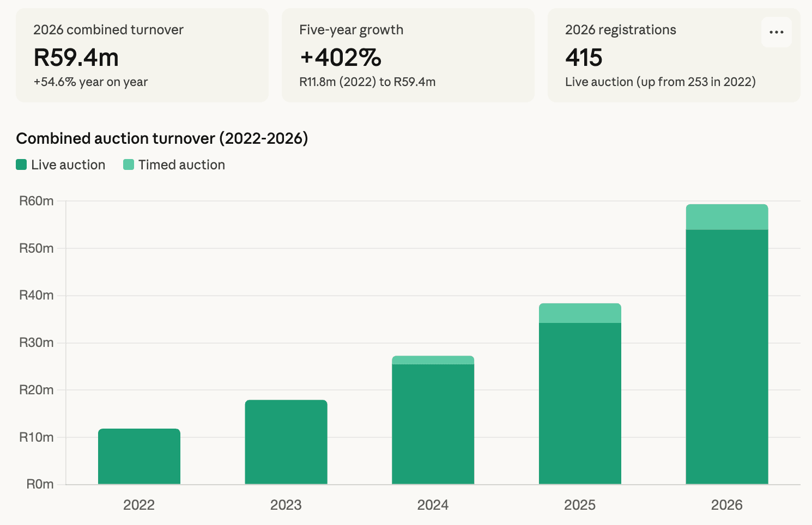Click the R60m axis label
Image resolution: width=812 pixels, height=525 pixels.
click(37, 201)
